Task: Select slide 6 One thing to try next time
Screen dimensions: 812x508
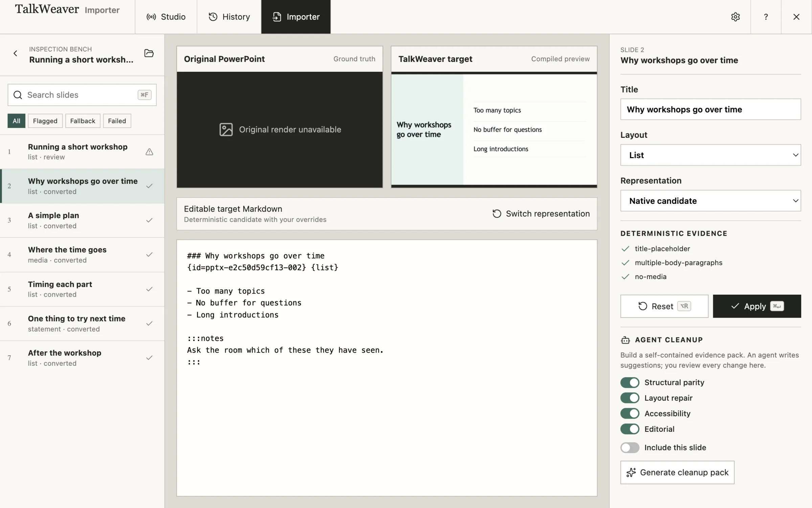Action: [x=82, y=323]
